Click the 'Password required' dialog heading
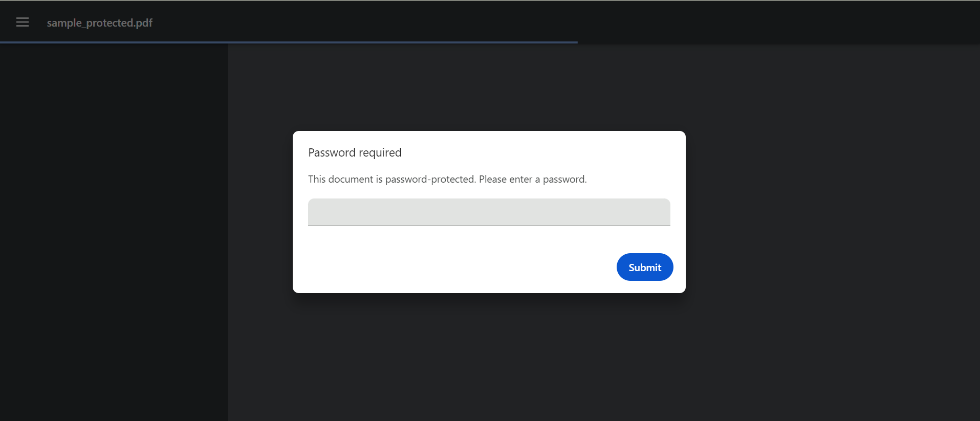Image resolution: width=980 pixels, height=421 pixels. click(355, 152)
